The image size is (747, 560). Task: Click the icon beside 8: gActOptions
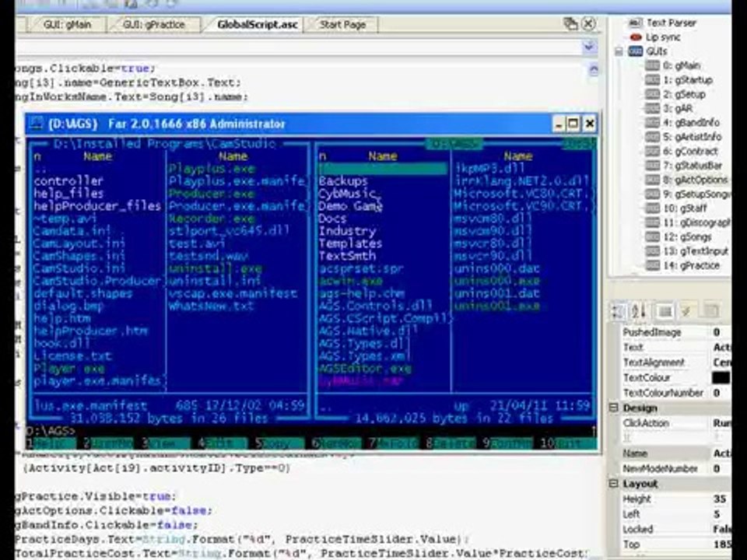point(652,180)
